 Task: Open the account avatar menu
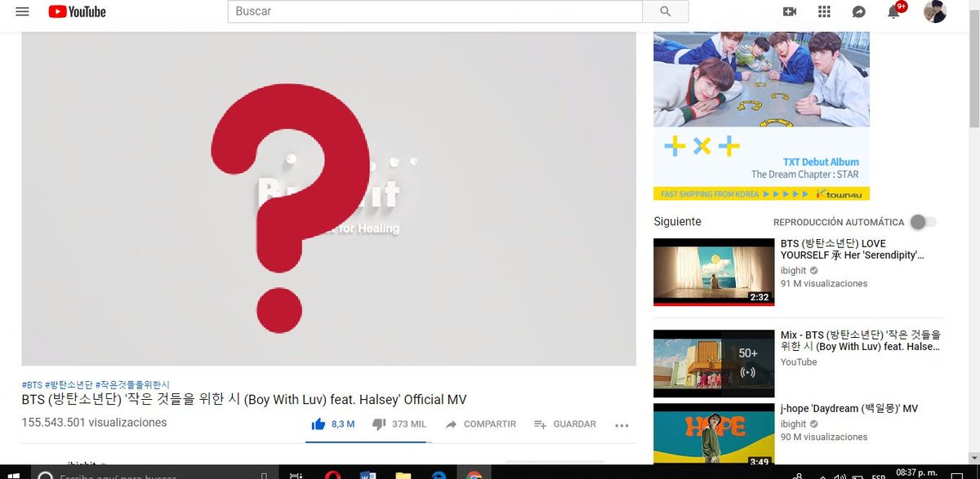(935, 11)
